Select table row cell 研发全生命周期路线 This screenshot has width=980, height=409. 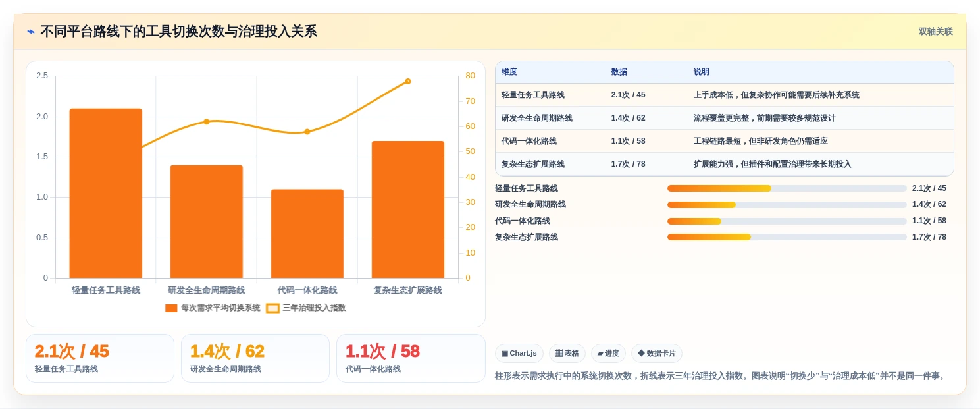point(537,118)
